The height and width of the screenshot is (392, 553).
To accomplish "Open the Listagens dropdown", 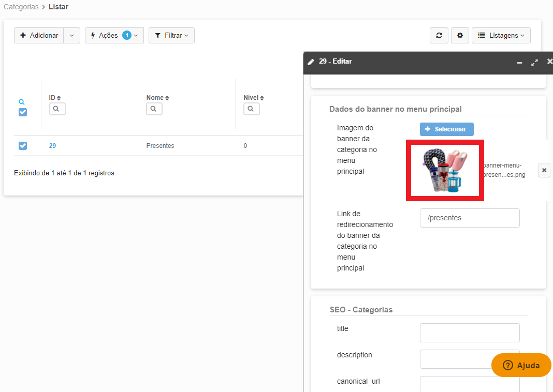I will pyautogui.click(x=501, y=36).
